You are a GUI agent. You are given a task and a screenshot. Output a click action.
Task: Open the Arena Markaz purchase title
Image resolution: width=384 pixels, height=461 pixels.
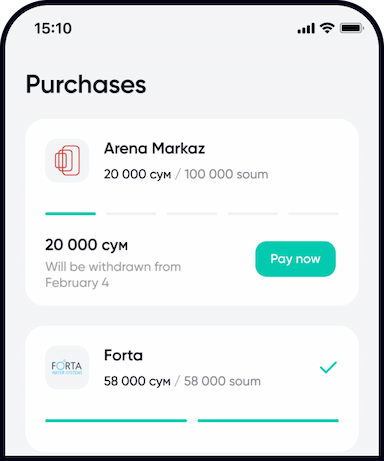click(x=154, y=148)
